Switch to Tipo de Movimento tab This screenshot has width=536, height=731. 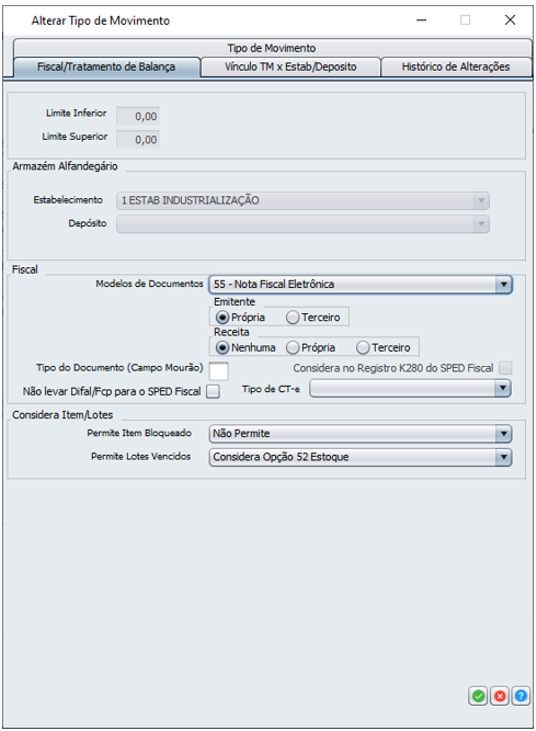(272, 48)
